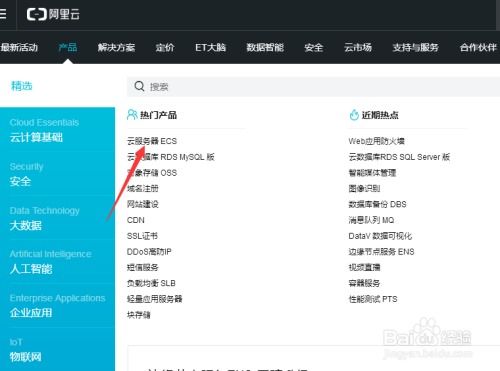This screenshot has width=500, height=371.
Task: Click the 热门产品 section heading
Action: coord(158,115)
